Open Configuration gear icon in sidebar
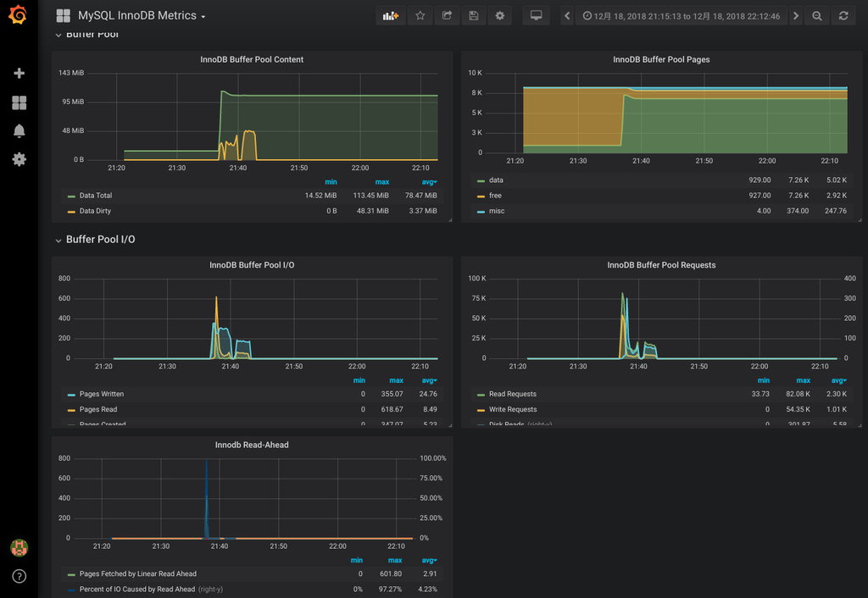868x598 pixels. point(19,159)
